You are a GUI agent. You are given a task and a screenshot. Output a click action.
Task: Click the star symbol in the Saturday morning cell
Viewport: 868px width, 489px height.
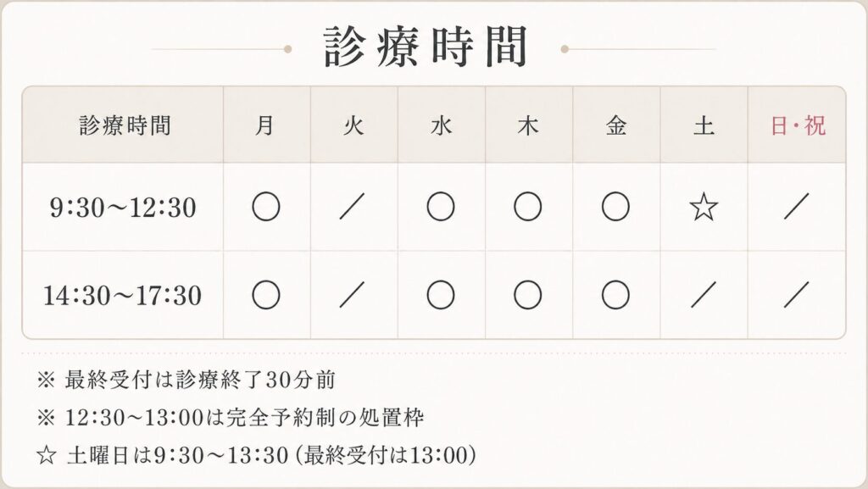[x=703, y=208]
